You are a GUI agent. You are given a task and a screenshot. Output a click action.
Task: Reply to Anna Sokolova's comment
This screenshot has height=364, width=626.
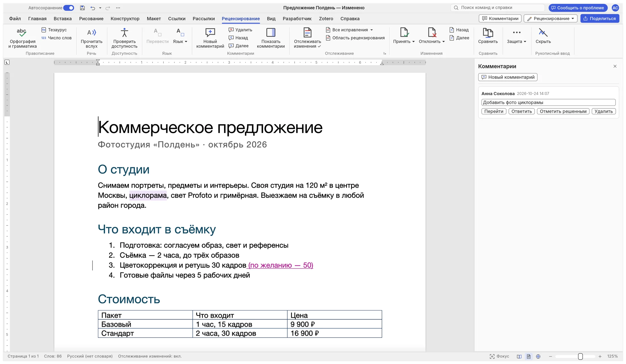[x=521, y=111]
